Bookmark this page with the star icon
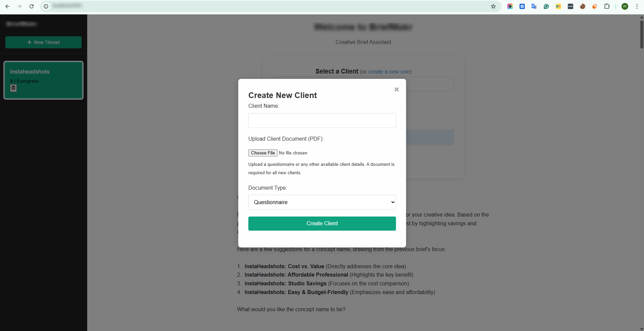Screen dimensions: 644x331 493,6
